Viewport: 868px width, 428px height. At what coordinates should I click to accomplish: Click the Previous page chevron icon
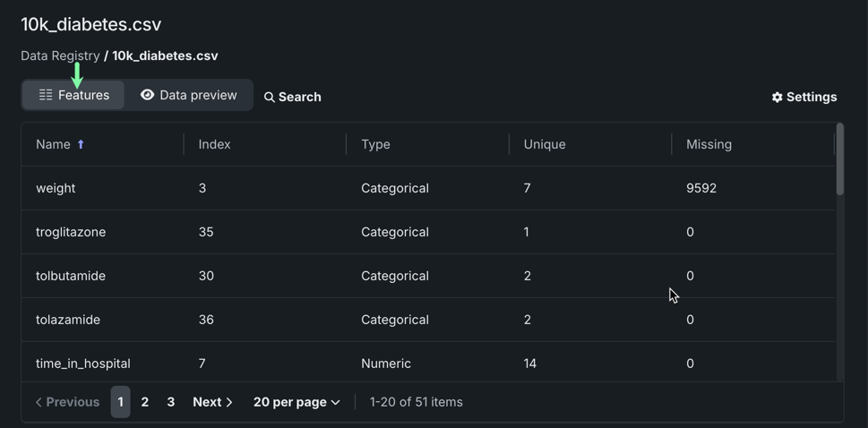[39, 402]
